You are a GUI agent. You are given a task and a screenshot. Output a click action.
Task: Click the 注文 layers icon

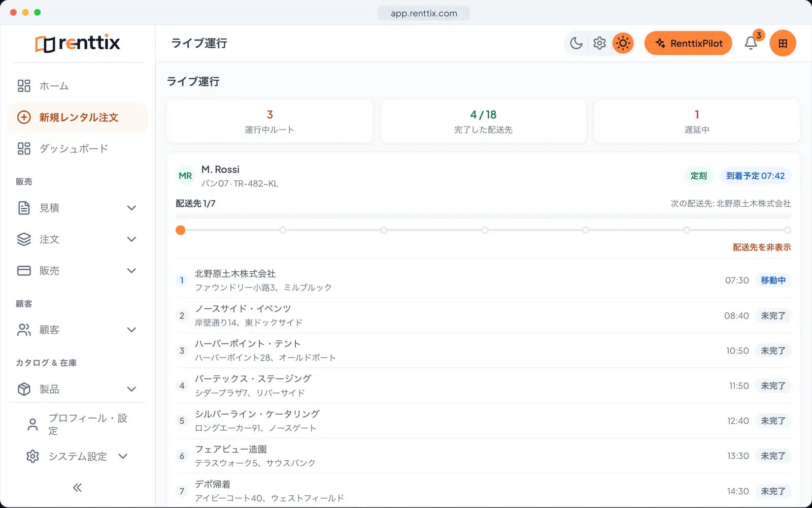click(x=24, y=239)
